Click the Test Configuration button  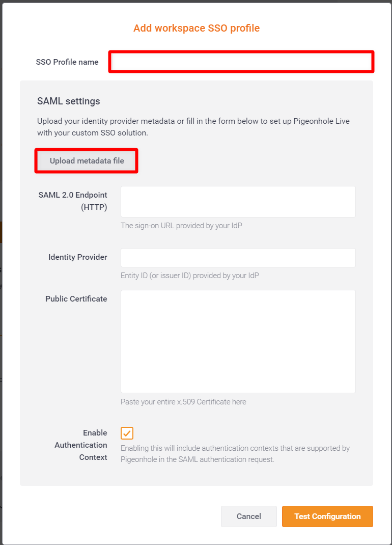click(327, 516)
